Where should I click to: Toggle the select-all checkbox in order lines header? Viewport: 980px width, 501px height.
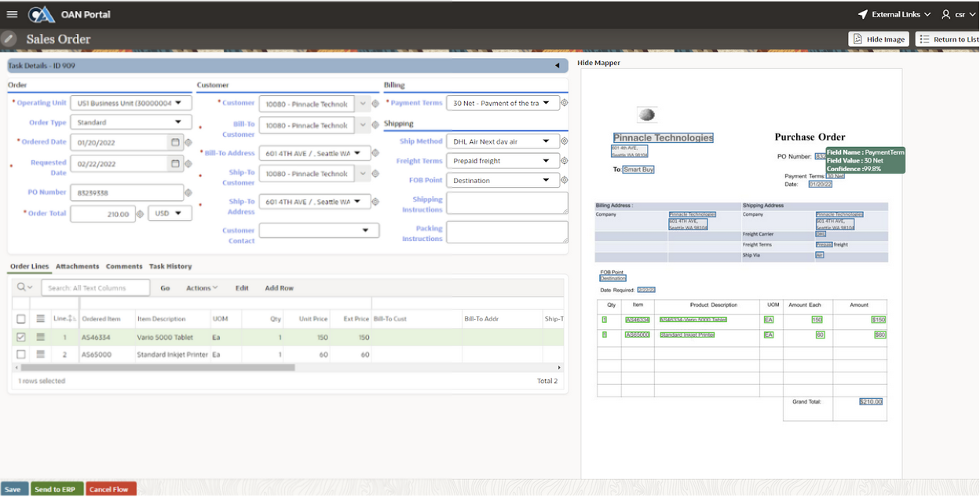point(20,319)
